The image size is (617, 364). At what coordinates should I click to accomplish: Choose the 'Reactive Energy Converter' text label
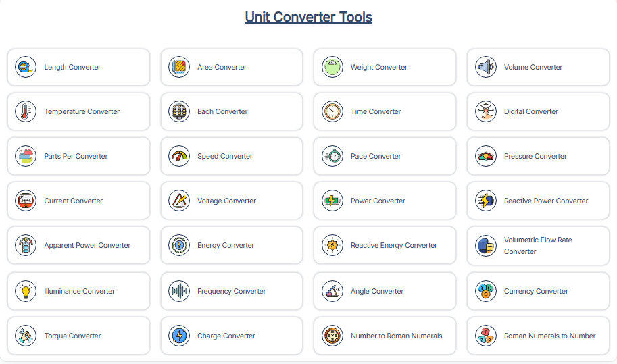click(x=394, y=245)
